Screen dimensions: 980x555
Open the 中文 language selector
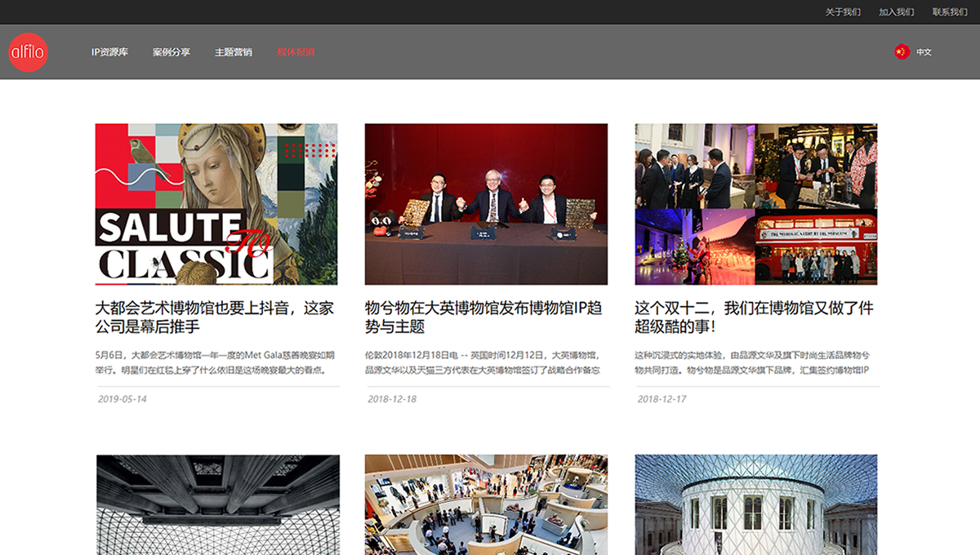click(924, 52)
